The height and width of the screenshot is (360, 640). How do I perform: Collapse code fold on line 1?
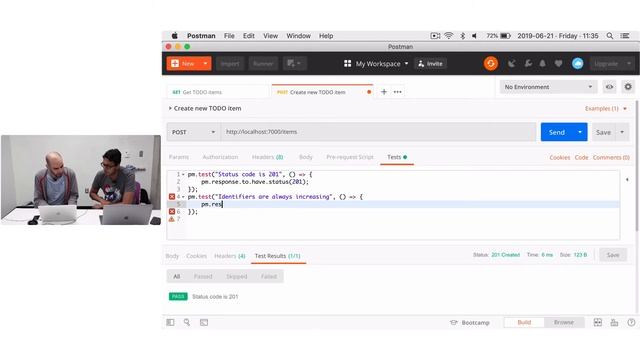[183, 174]
